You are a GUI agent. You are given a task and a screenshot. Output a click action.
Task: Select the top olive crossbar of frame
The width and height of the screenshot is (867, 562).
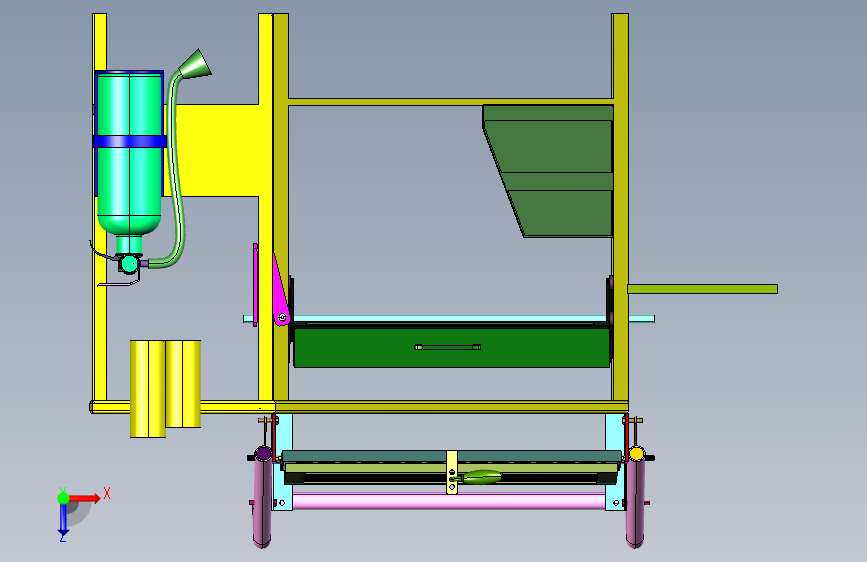[x=451, y=102]
